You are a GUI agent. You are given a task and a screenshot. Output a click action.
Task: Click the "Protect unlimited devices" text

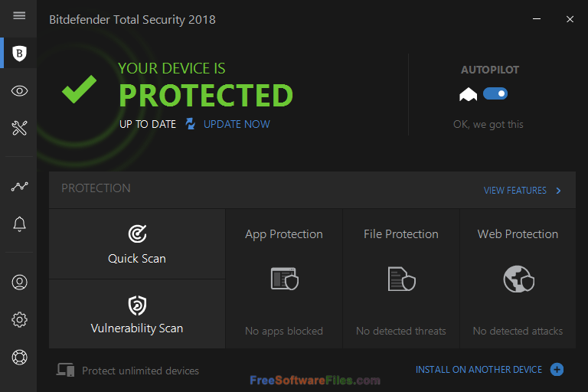(140, 371)
